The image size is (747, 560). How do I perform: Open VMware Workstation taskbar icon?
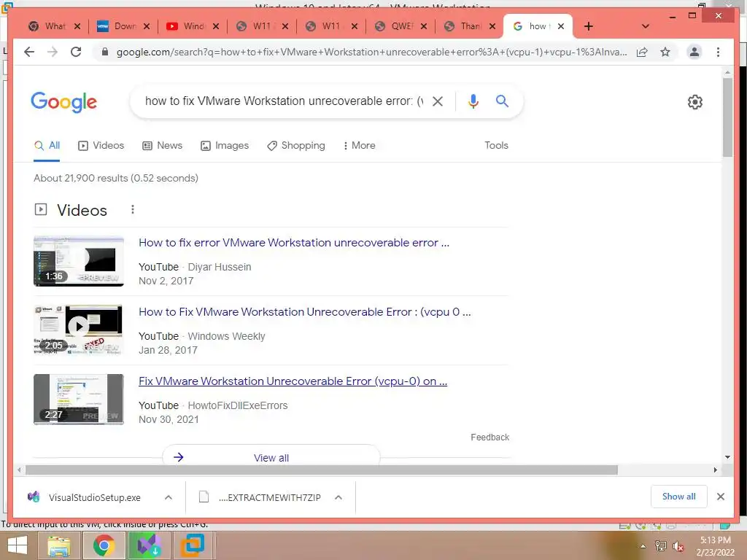193,545
